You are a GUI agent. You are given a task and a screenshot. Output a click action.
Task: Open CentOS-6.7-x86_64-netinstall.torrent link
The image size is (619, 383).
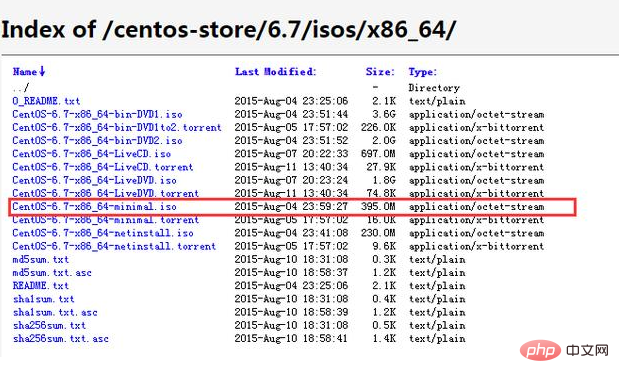(114, 246)
